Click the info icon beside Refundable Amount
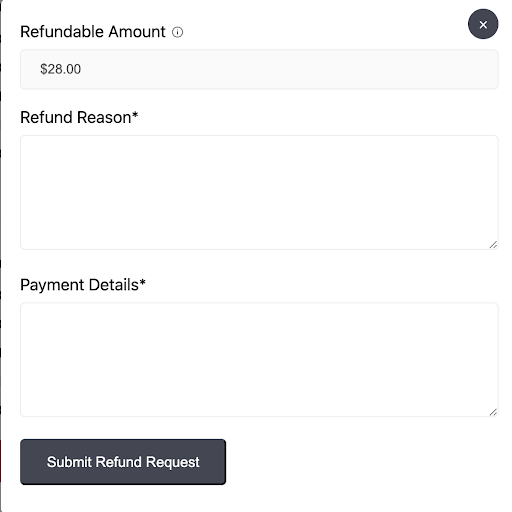This screenshot has width=512, height=512. click(177, 32)
